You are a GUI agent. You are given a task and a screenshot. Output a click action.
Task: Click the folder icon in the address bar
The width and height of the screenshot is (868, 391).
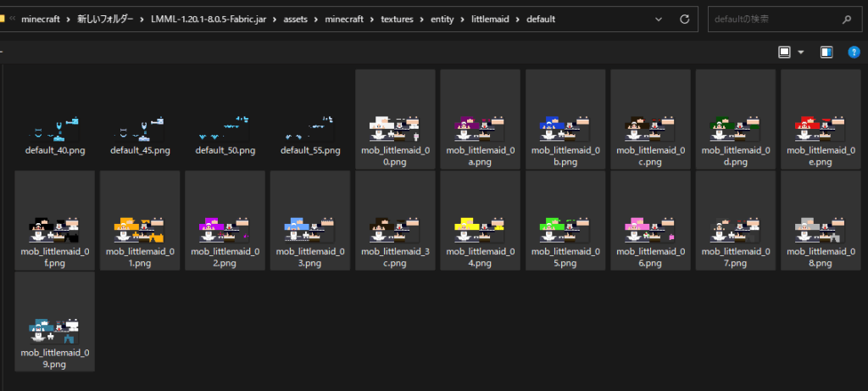[4, 19]
